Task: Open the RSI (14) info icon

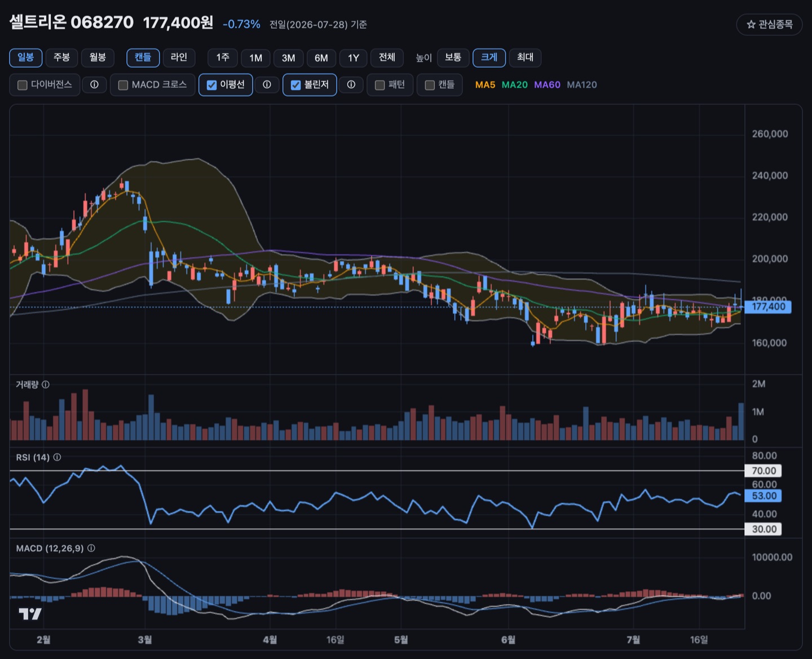Action: pos(57,457)
